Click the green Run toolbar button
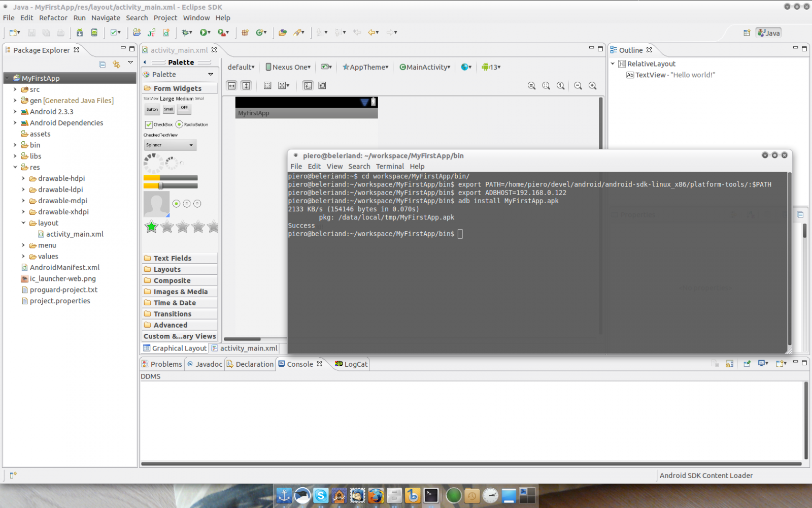812x508 pixels. (x=204, y=33)
